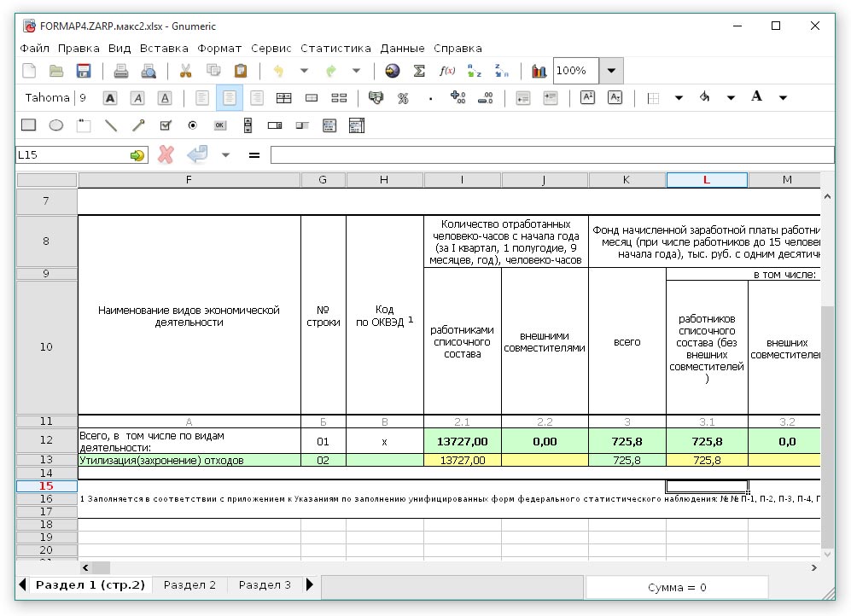Click the Sum sigma icon
The height and width of the screenshot is (616, 851).
click(419, 71)
